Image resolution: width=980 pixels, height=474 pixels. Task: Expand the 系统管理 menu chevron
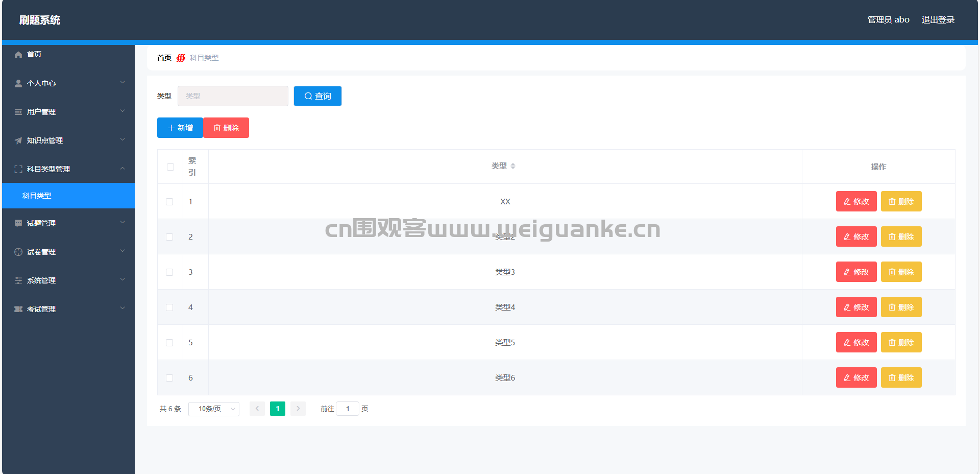[x=122, y=279]
